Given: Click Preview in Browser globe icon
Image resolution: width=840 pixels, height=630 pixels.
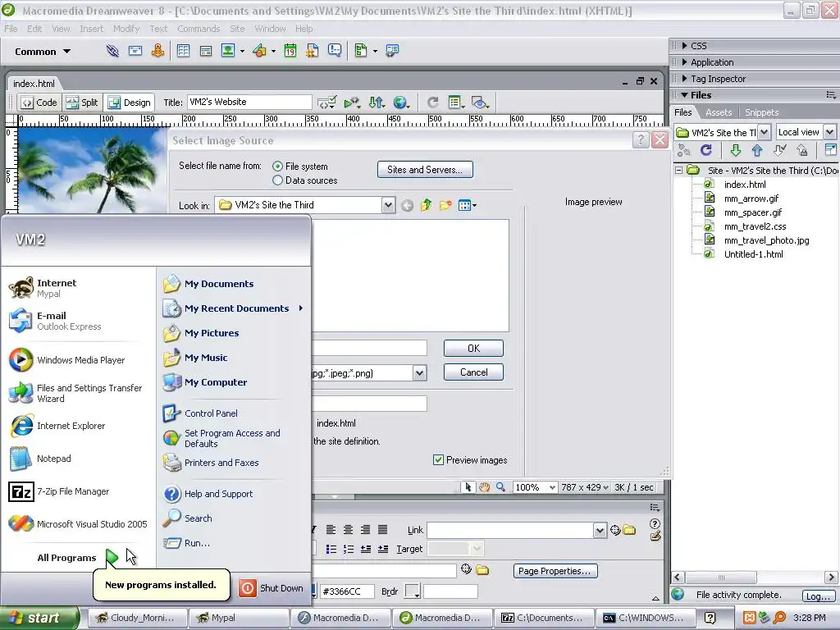Looking at the screenshot, I should click(400, 103).
